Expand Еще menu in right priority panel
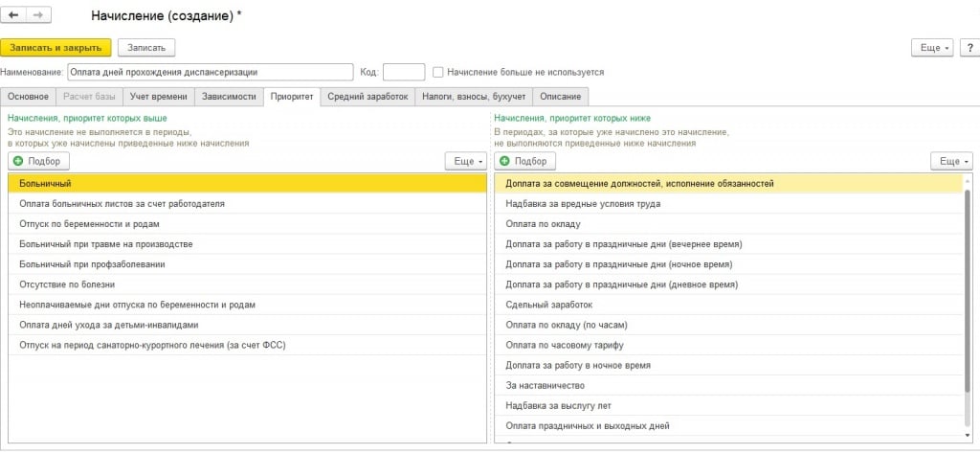 click(951, 161)
